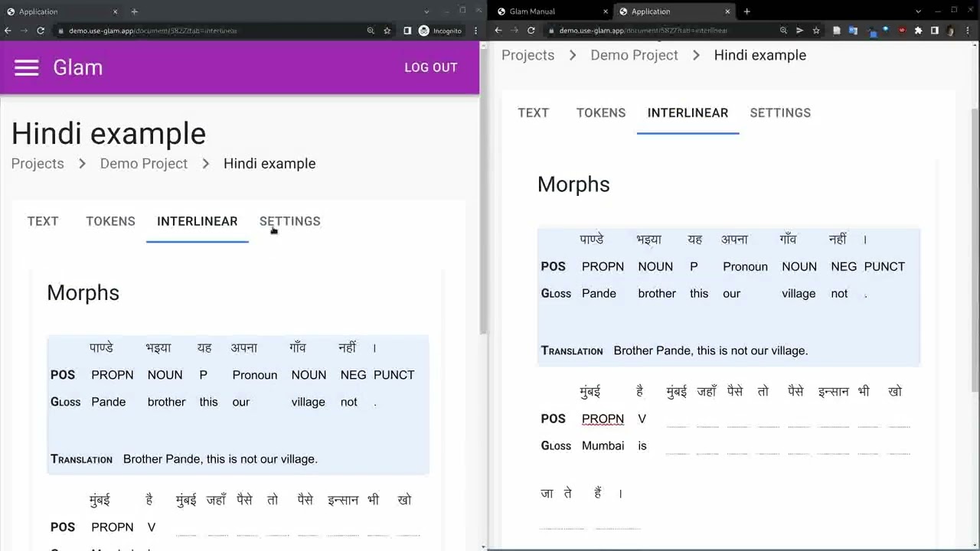Click the site lock icon in left window
Image resolution: width=980 pixels, height=551 pixels.
click(x=60, y=31)
